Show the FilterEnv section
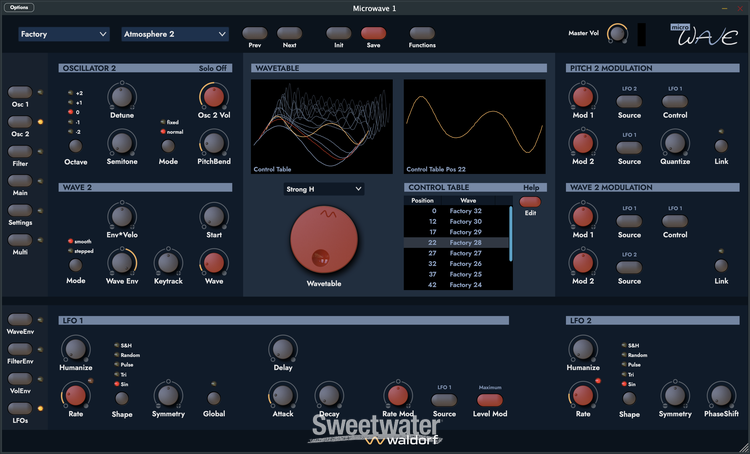This screenshot has width=750, height=454. pos(20,349)
